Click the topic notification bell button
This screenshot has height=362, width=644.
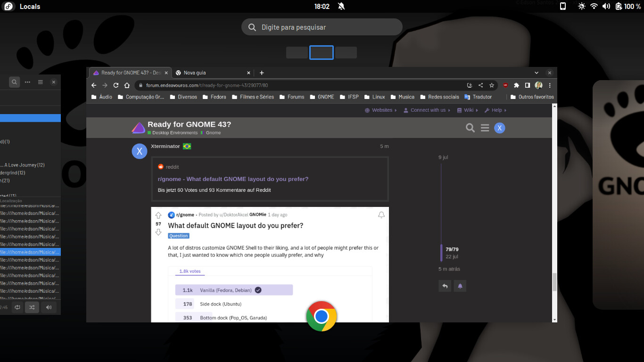460,286
